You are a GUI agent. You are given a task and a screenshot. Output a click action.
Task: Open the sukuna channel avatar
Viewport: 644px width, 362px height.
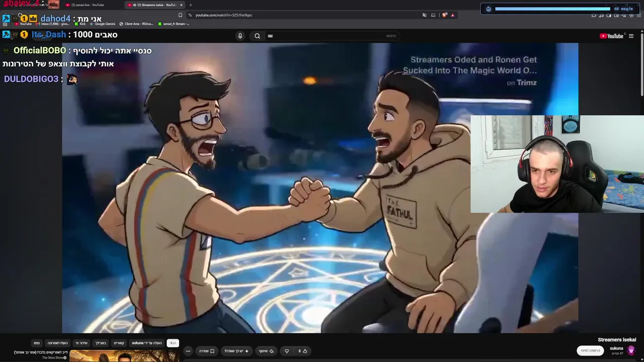[631, 350]
